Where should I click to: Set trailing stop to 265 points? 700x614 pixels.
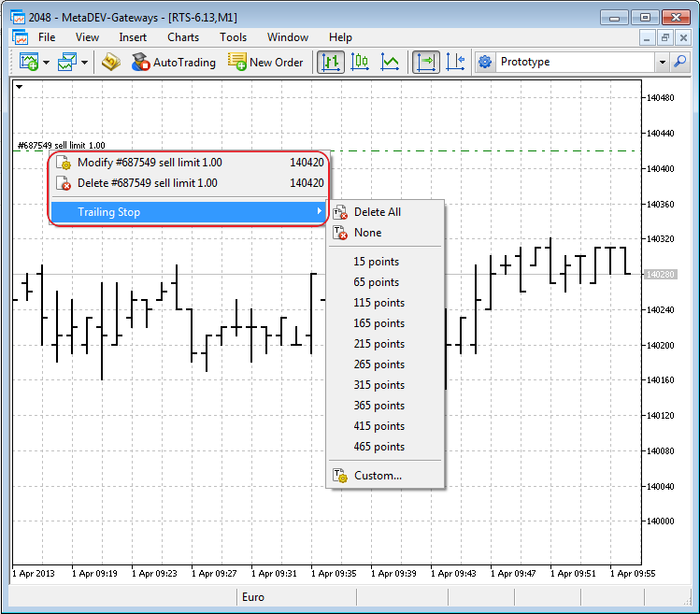385,364
